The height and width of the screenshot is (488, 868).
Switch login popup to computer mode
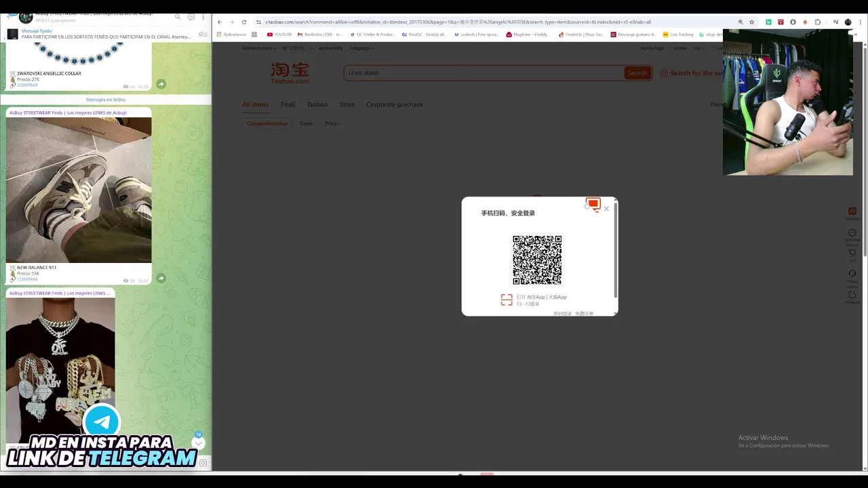click(x=593, y=204)
